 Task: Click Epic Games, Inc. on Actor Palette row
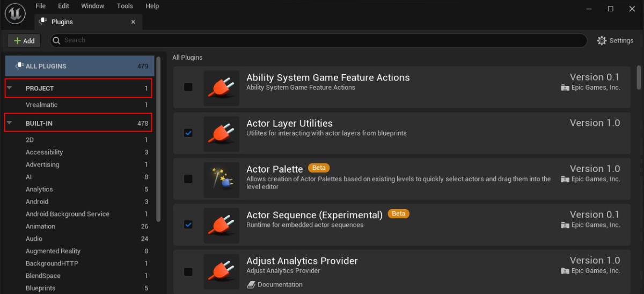pyautogui.click(x=596, y=179)
